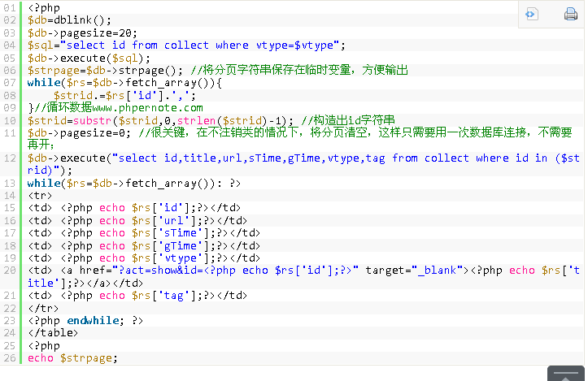This screenshot has height=381, width=588.
Task: Click "$rs['tag']" on line 21
Action: (163, 296)
